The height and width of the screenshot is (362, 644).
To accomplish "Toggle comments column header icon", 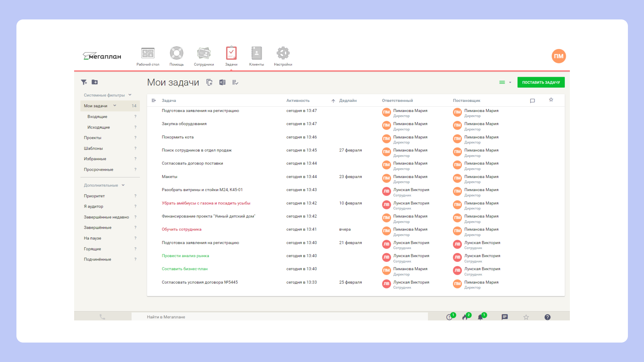I will click(x=532, y=101).
